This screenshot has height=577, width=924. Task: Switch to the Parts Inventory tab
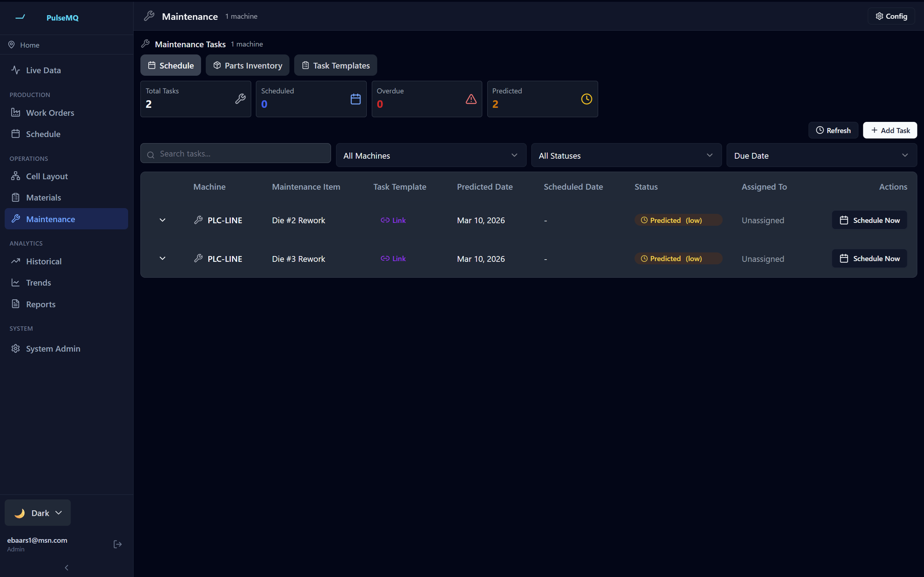pos(247,65)
